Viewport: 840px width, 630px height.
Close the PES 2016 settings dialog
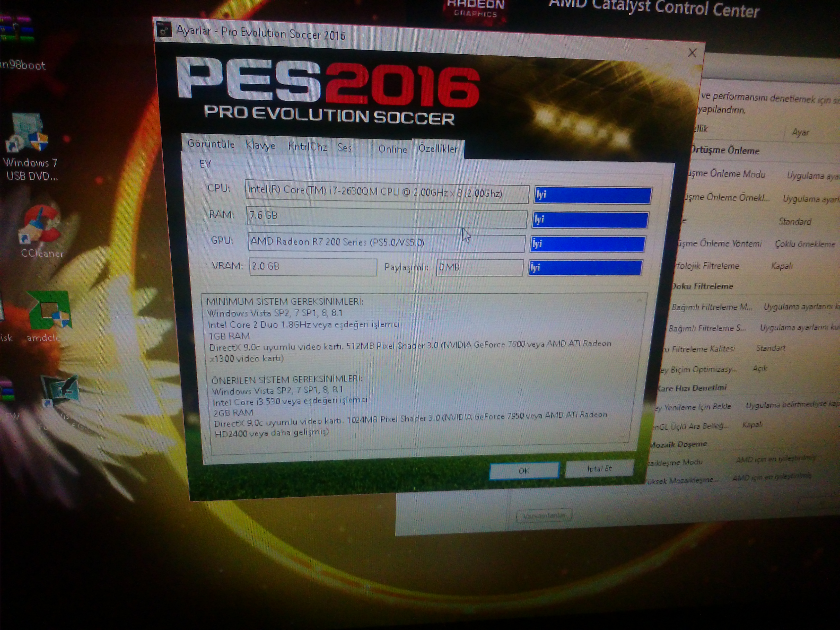click(692, 53)
